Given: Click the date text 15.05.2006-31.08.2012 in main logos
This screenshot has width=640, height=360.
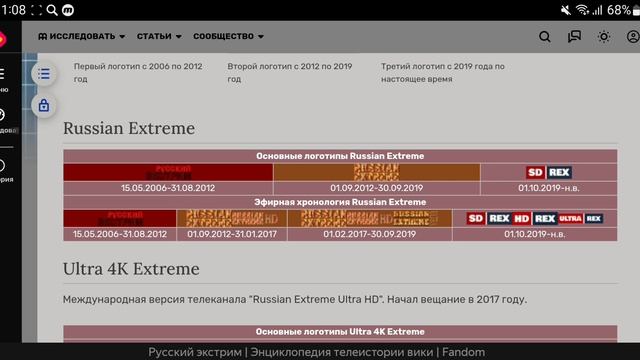Looking at the screenshot, I should coord(168,188).
